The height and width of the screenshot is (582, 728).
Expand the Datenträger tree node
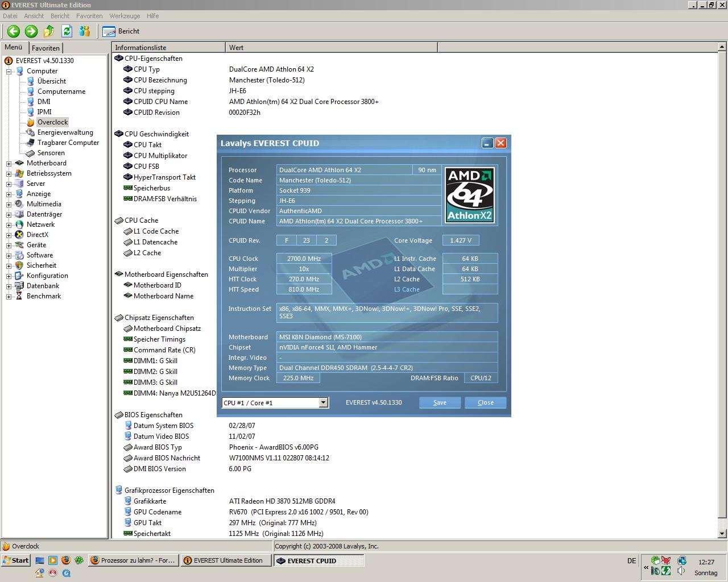click(9, 215)
